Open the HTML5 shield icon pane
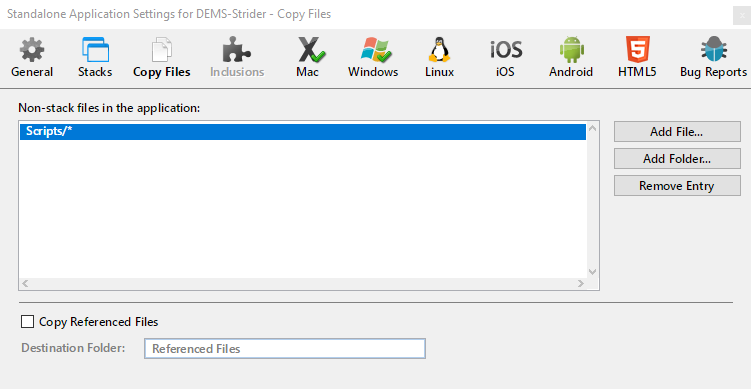Image resolution: width=751 pixels, height=389 pixels. [x=637, y=50]
